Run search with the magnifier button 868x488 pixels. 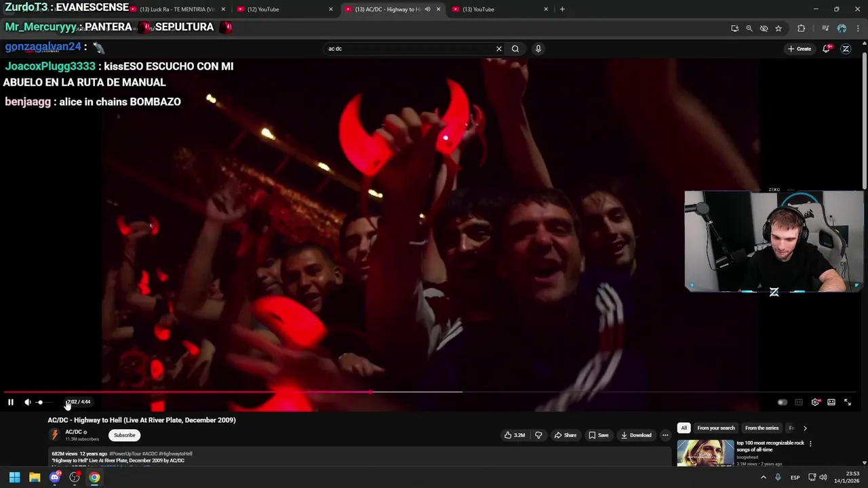tap(515, 49)
